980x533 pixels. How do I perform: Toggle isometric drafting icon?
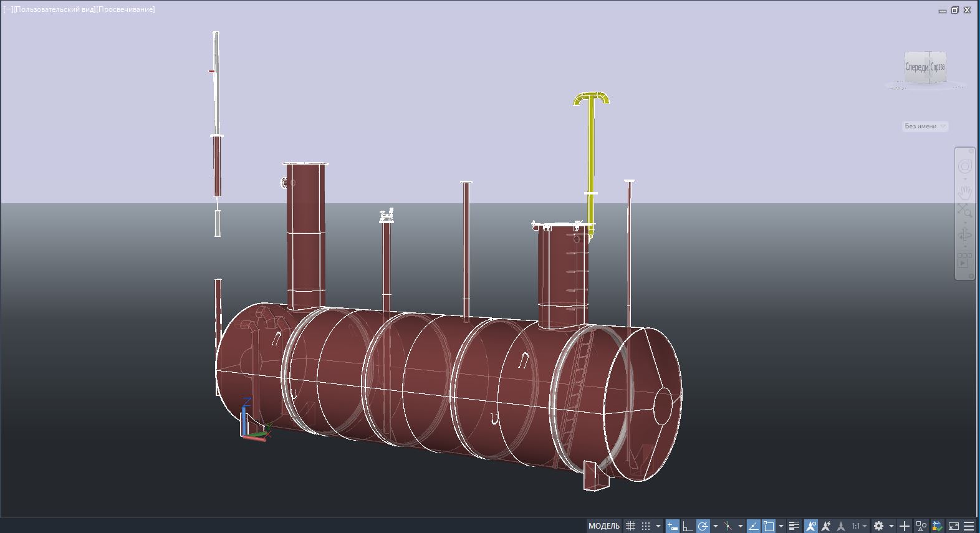click(728, 526)
